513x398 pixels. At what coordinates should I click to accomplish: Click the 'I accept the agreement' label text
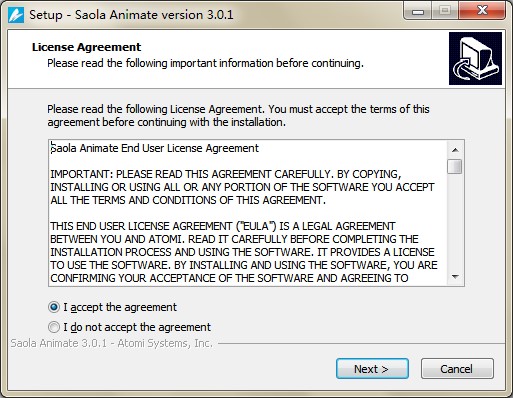(120, 307)
